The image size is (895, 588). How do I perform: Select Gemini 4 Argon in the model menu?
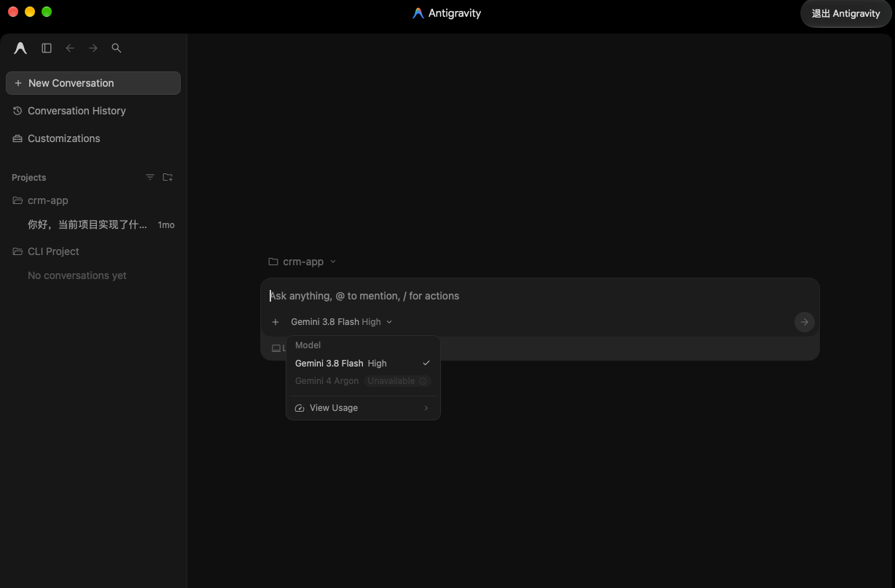363,381
